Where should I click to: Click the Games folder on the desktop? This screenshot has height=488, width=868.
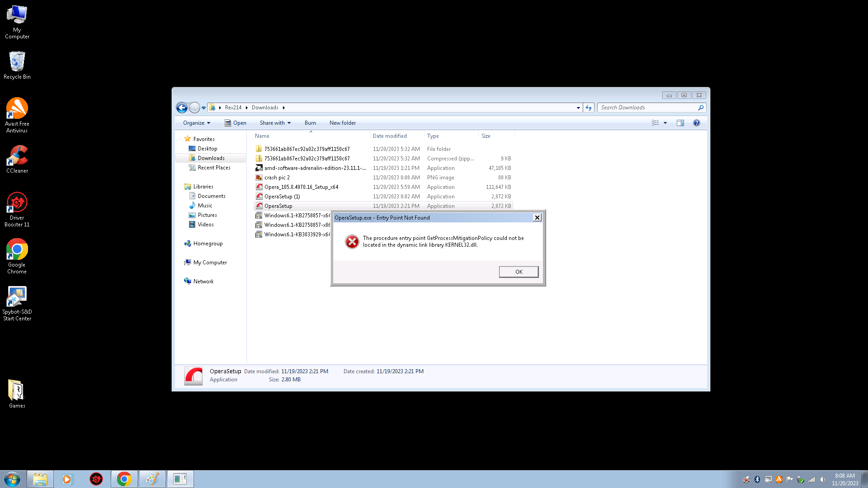(17, 394)
